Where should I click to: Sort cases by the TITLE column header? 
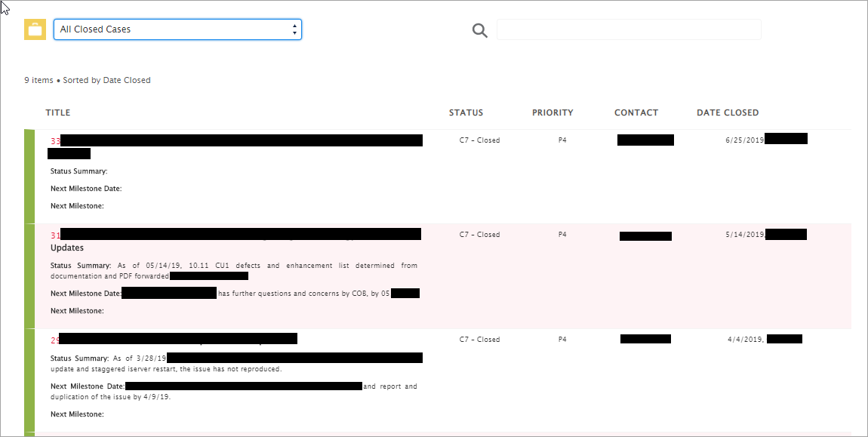click(x=58, y=112)
